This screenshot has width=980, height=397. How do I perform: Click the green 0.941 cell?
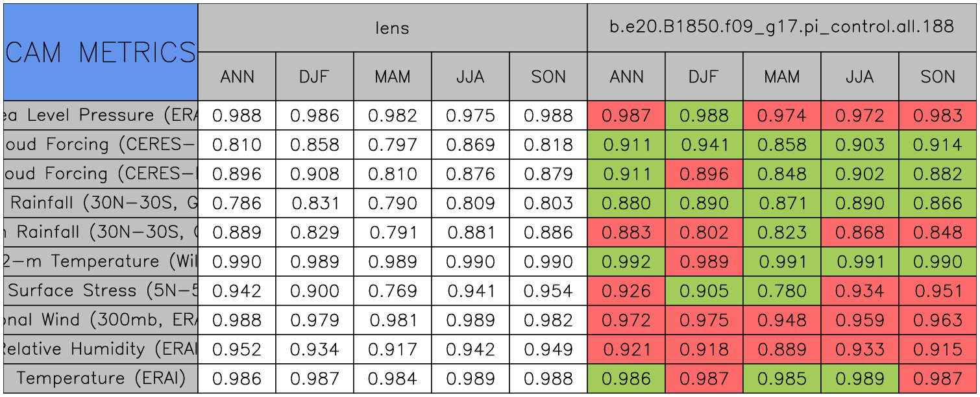[x=704, y=145]
